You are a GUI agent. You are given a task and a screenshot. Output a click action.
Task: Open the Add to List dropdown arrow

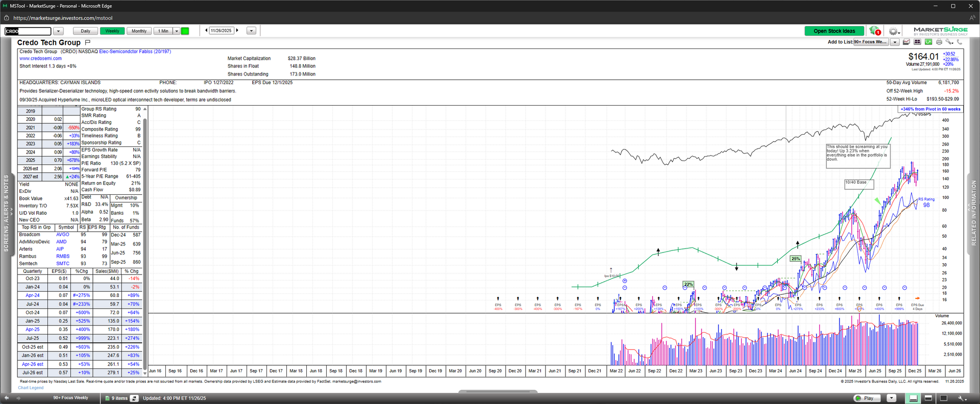895,42
